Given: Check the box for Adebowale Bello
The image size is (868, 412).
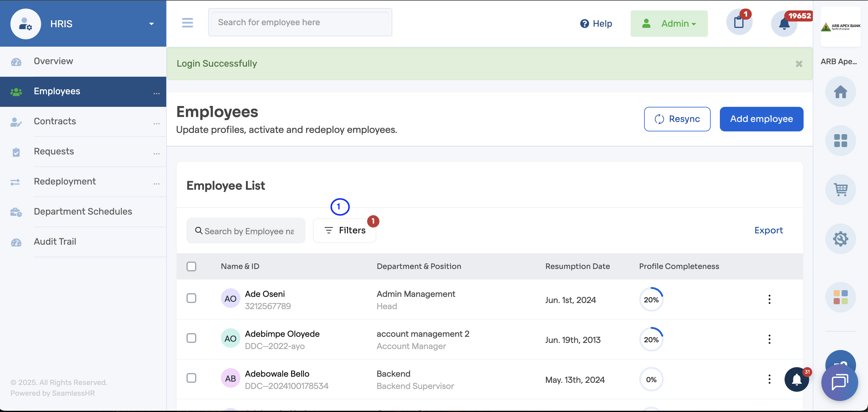Looking at the screenshot, I should coord(191,378).
